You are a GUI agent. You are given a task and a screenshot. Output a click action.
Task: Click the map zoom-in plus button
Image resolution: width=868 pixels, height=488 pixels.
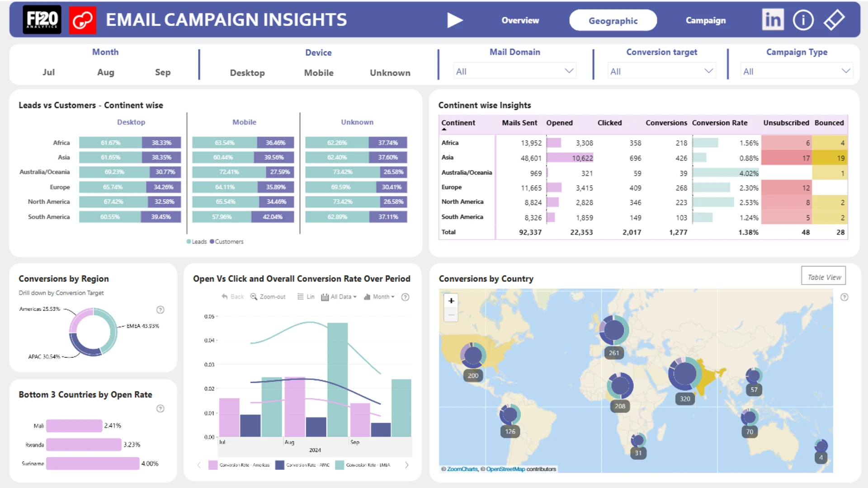pyautogui.click(x=451, y=300)
